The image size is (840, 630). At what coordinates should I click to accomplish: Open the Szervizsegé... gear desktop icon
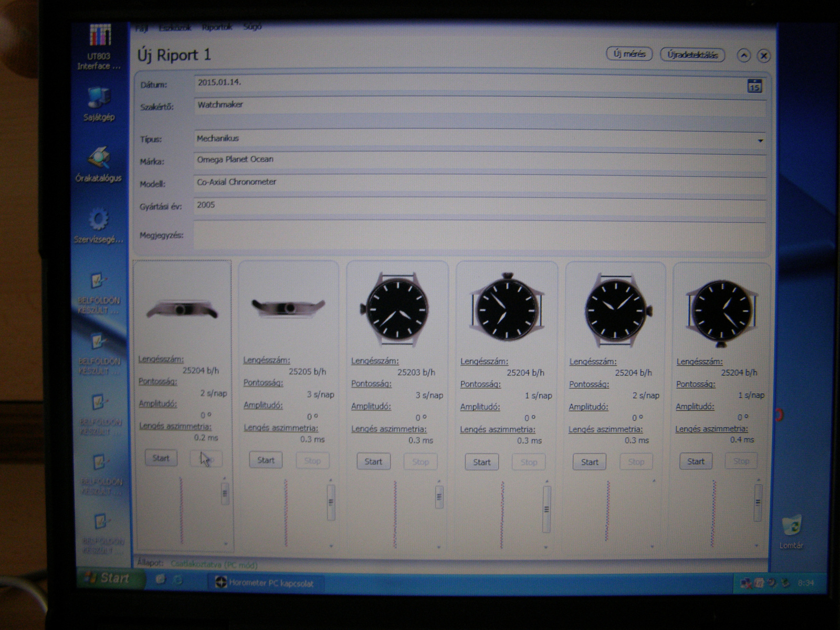point(98,226)
